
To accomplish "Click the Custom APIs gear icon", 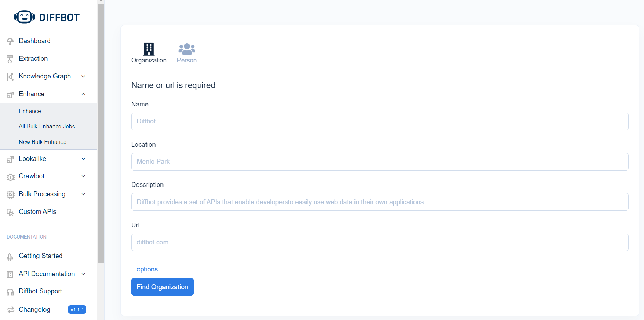I will click(x=10, y=212).
